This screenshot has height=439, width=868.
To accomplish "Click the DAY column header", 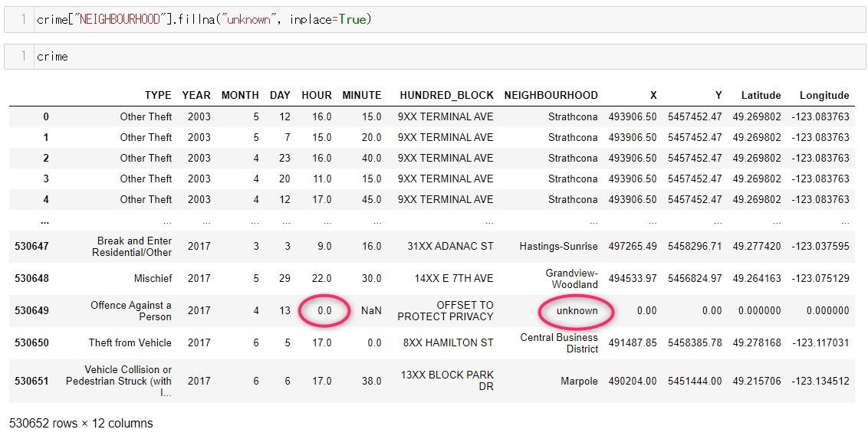I will coord(280,95).
